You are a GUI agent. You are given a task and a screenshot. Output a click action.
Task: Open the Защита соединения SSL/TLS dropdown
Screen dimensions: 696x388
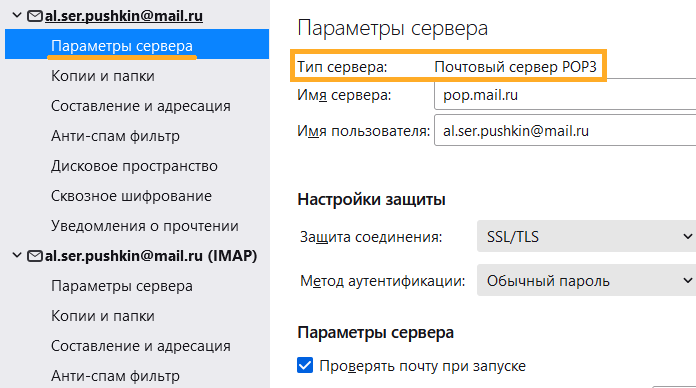pyautogui.click(x=586, y=236)
